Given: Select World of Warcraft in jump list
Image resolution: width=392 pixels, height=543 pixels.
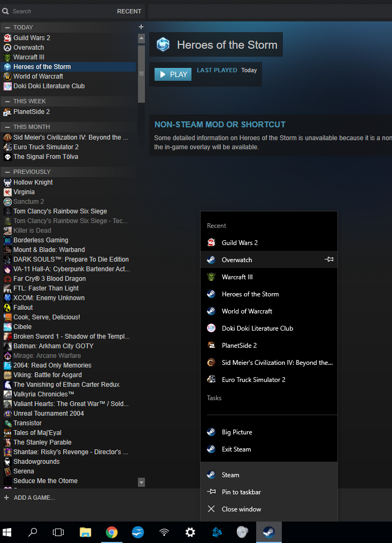Looking at the screenshot, I should coord(268,311).
